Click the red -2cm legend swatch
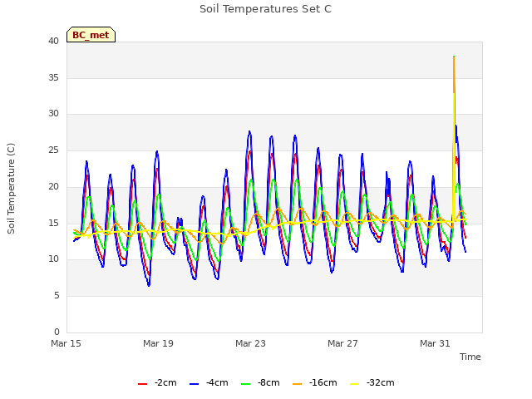532x399 pixels. (142, 384)
